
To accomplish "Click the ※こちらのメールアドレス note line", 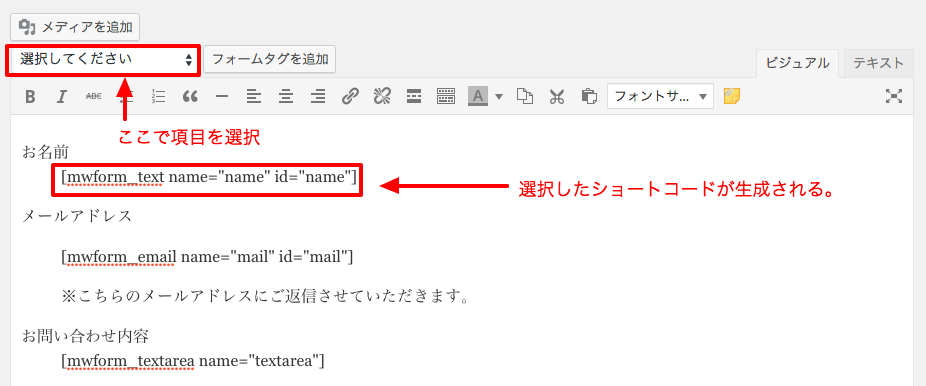I will click(266, 297).
